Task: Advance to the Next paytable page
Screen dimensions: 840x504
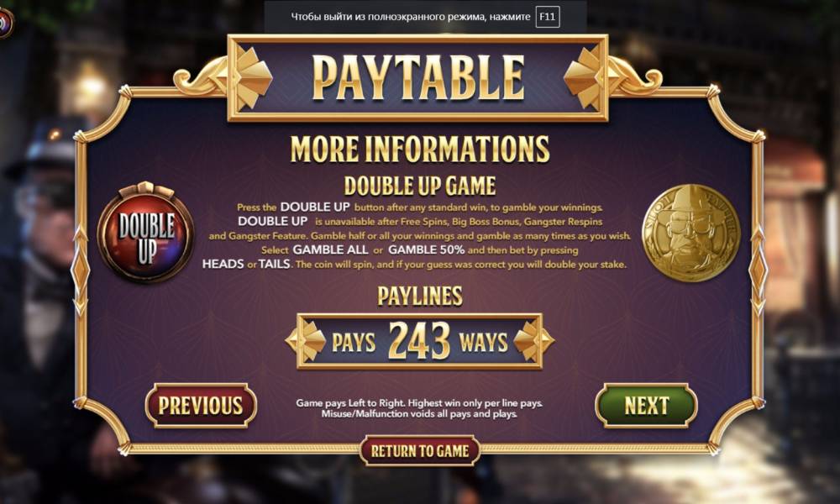Action: click(646, 406)
